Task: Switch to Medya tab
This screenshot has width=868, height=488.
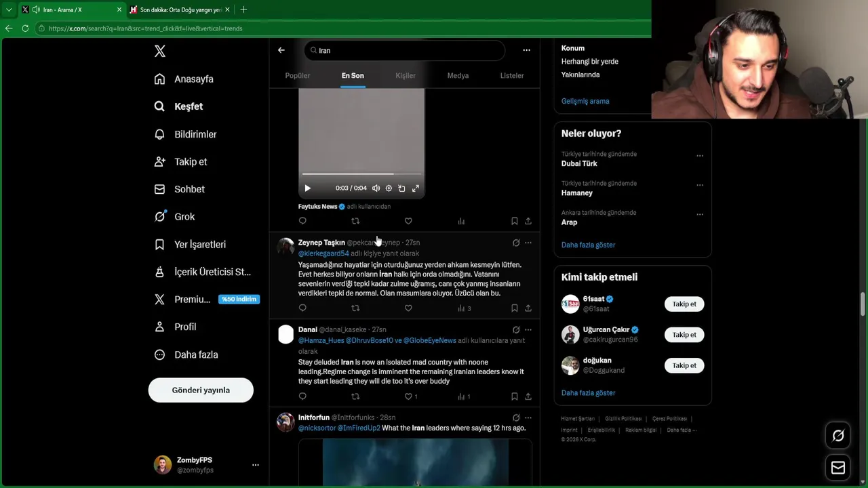Action: (458, 75)
